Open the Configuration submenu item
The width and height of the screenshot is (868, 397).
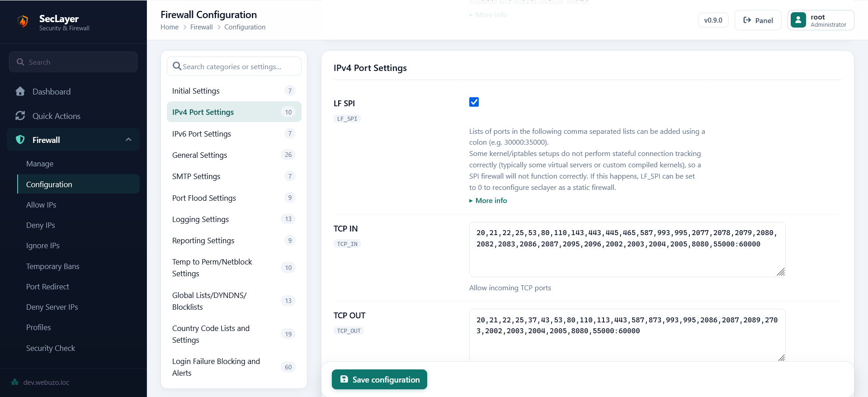click(x=78, y=184)
